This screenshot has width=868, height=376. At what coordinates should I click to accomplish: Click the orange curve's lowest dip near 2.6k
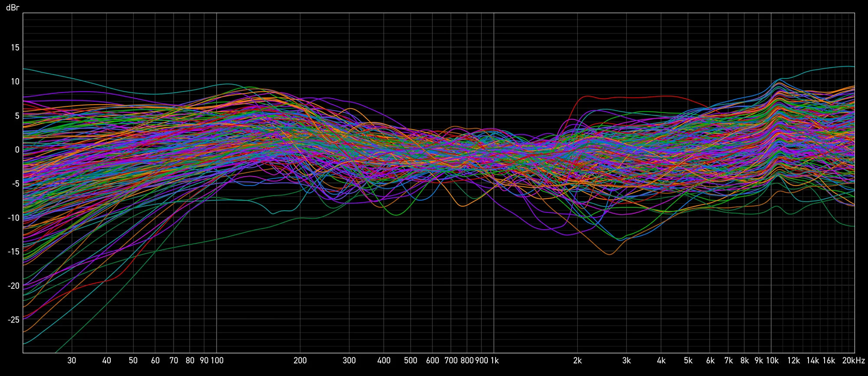tap(610, 254)
